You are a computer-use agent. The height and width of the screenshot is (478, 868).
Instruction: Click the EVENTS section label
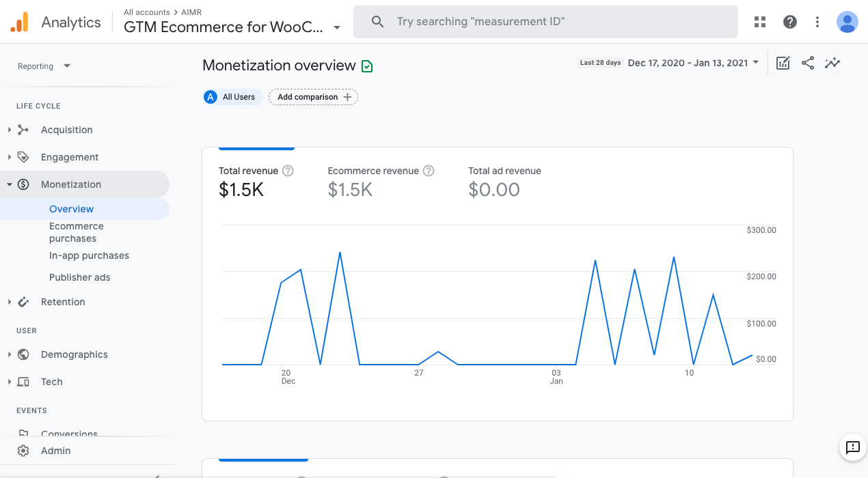click(31, 410)
